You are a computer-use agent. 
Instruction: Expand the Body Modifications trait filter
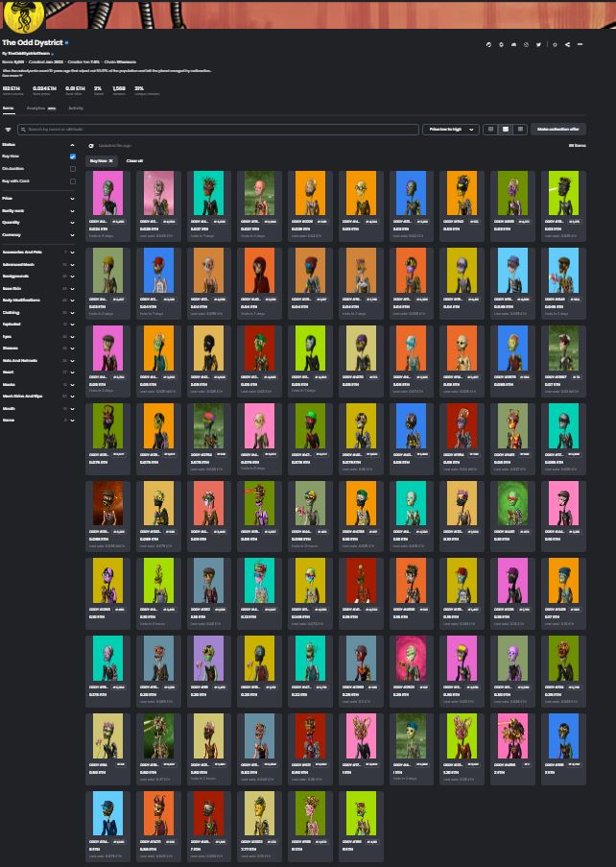(38, 301)
